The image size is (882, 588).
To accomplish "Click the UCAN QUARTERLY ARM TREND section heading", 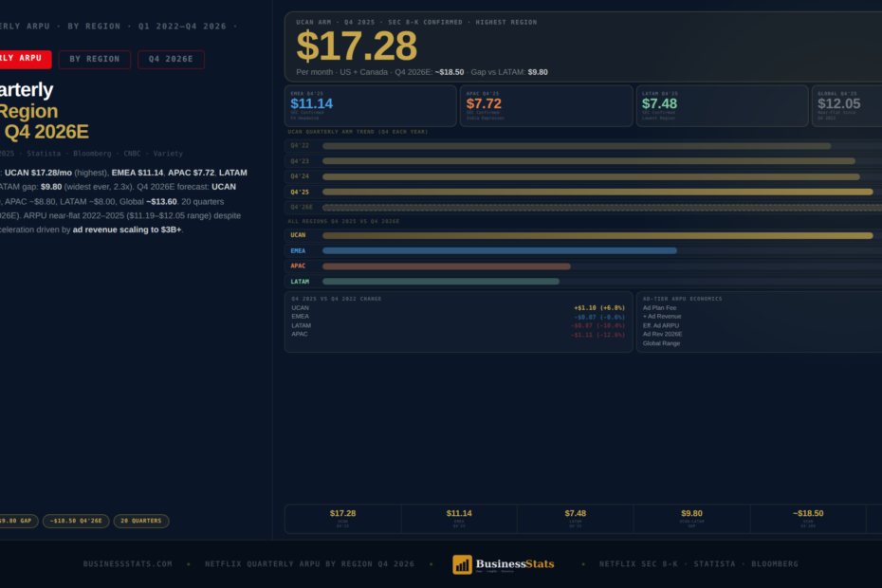I will [358, 132].
